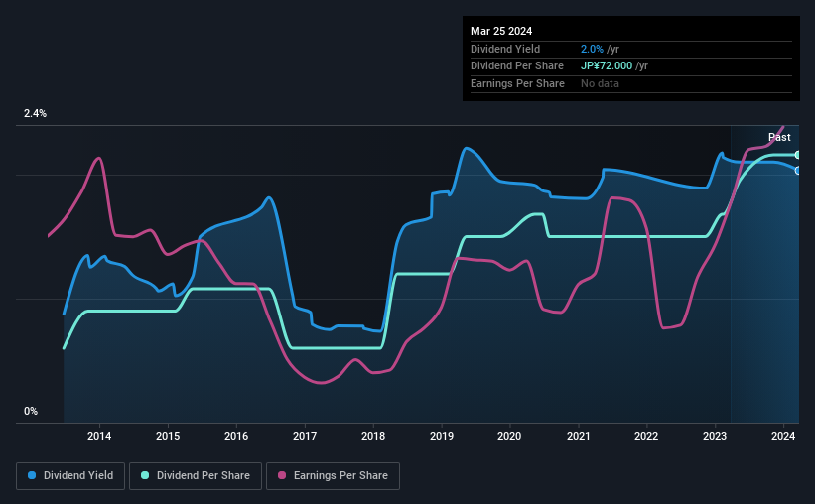
Task: Toggle the Dividend Per Share legend button
Action: click(x=196, y=476)
